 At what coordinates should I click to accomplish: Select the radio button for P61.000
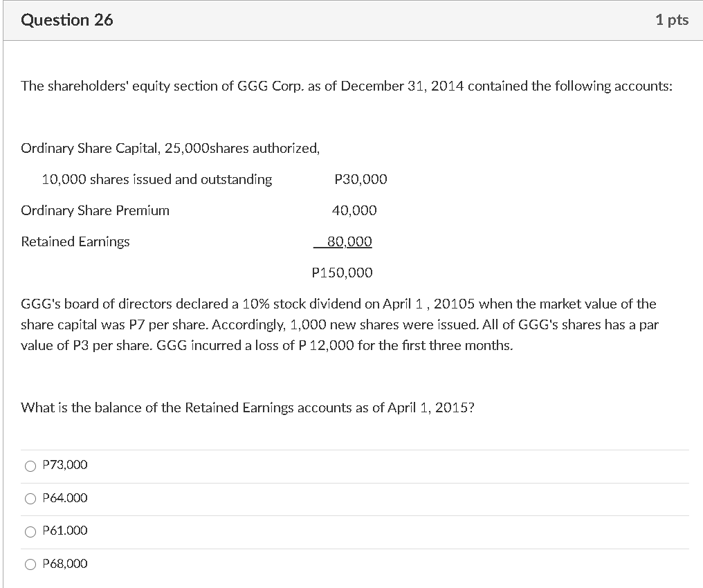click(x=30, y=531)
